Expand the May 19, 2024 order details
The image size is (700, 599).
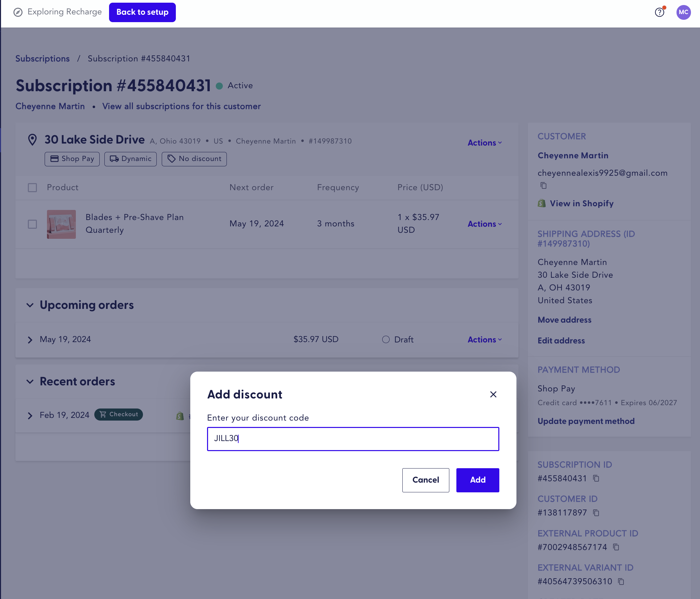coord(30,340)
